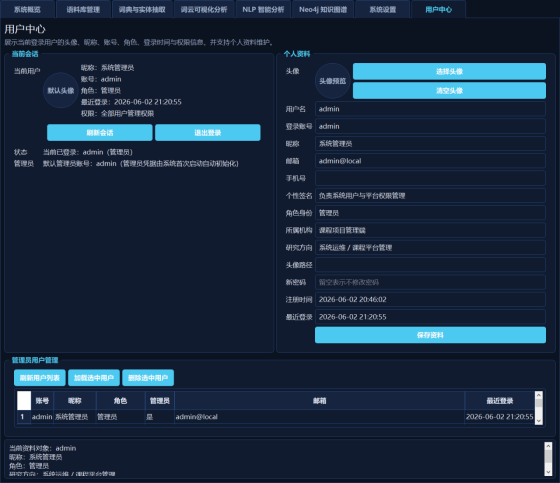Viewport: 560px width, 483px height.
Task: Select the NLP 智能分析 tab
Action: 263,9
